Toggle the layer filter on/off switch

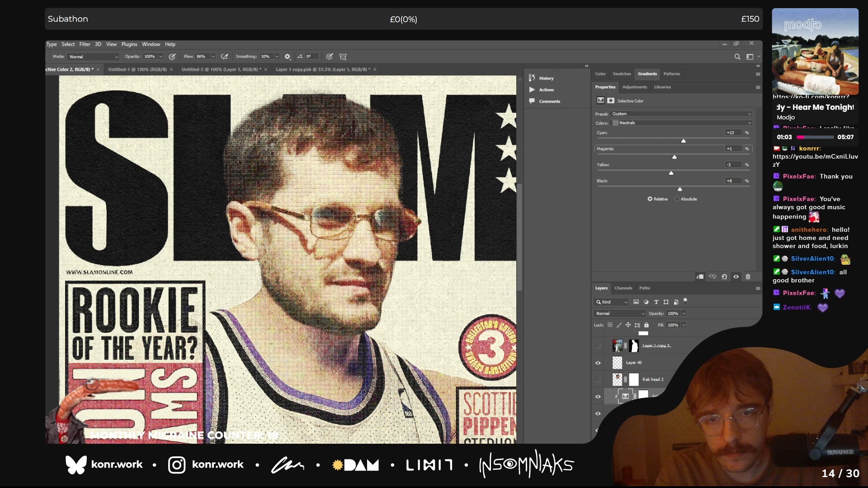click(685, 300)
